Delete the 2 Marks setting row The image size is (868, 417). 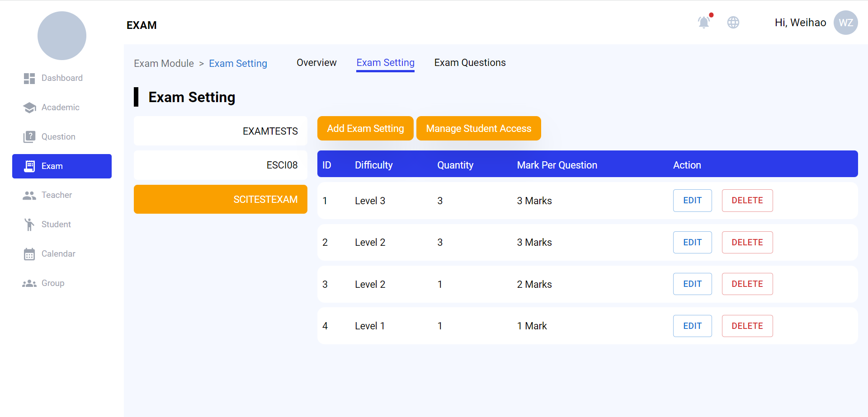pyautogui.click(x=747, y=284)
